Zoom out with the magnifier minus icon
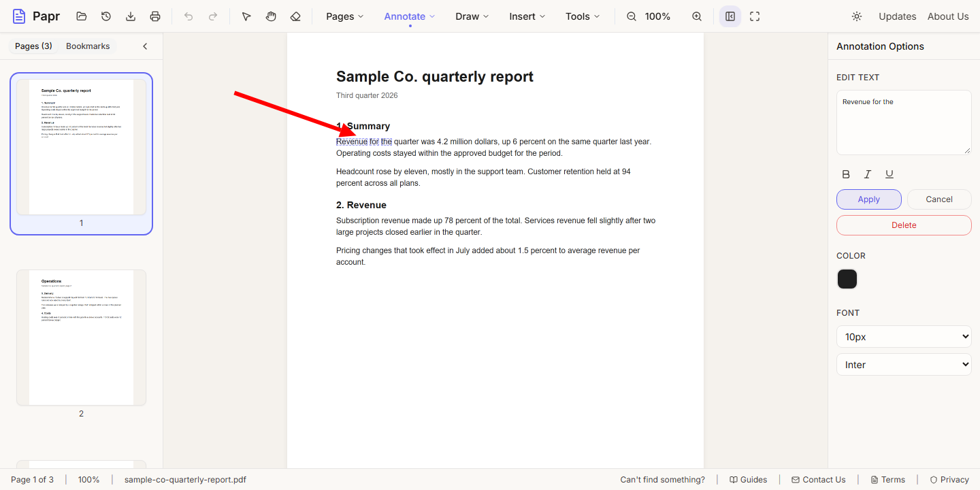The width and height of the screenshot is (980, 490). 632,16
